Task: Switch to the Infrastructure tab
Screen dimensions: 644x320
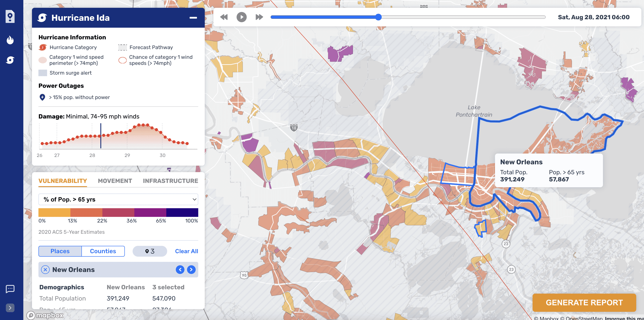Action: point(170,181)
